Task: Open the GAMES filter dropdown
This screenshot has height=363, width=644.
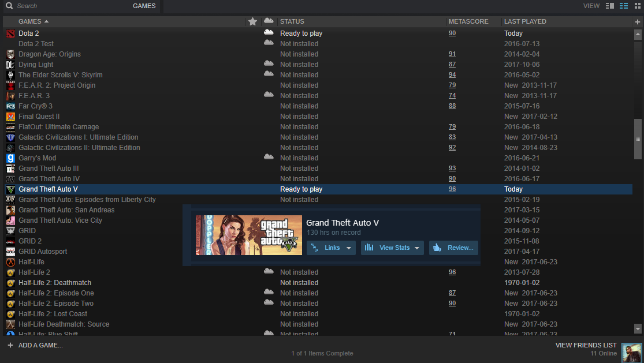Action: [144, 6]
